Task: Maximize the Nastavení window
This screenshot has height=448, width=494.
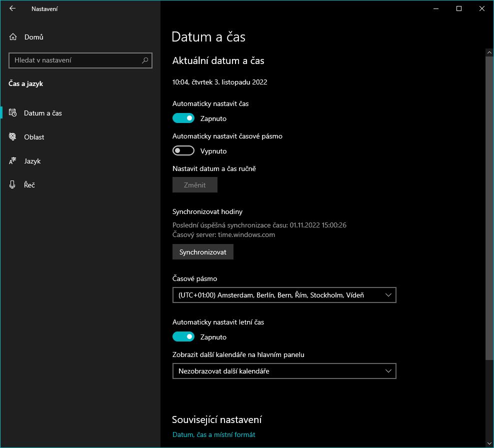Action: click(x=458, y=8)
